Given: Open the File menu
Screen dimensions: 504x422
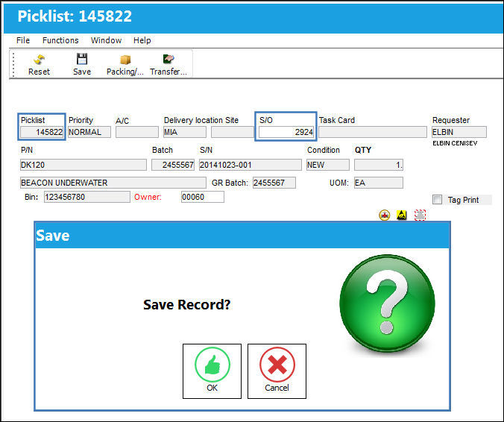Looking at the screenshot, I should coord(23,40).
